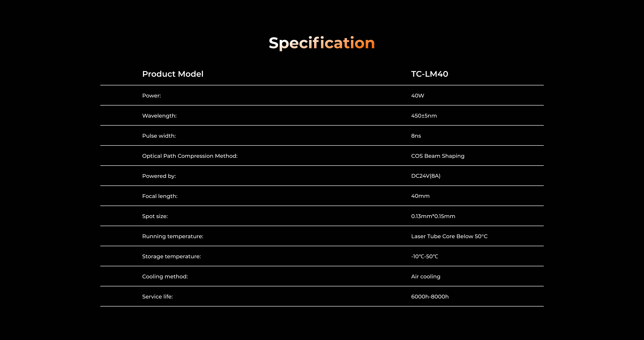Click the Running temperature: label
This screenshot has height=340, width=644.
point(173,236)
